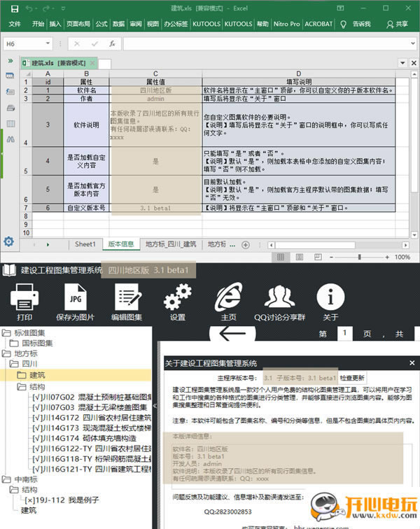Switch to Sheet1 tab
This screenshot has width=420, height=529.
pyautogui.click(x=85, y=244)
